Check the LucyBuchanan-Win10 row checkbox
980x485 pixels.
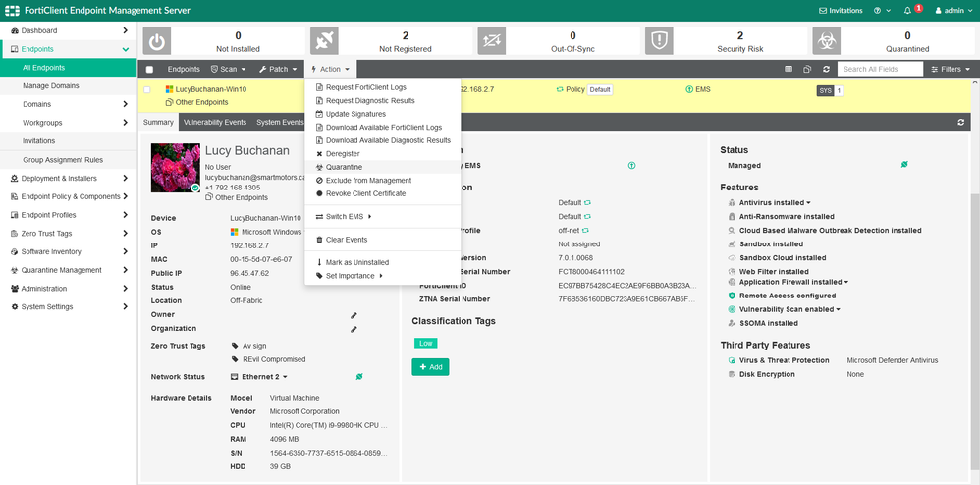(147, 90)
